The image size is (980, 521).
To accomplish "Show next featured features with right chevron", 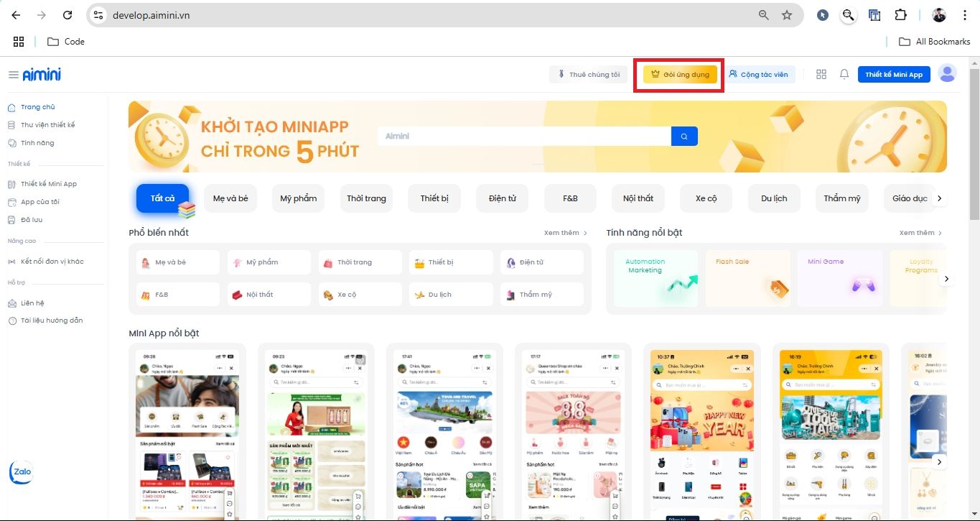I will [947, 278].
